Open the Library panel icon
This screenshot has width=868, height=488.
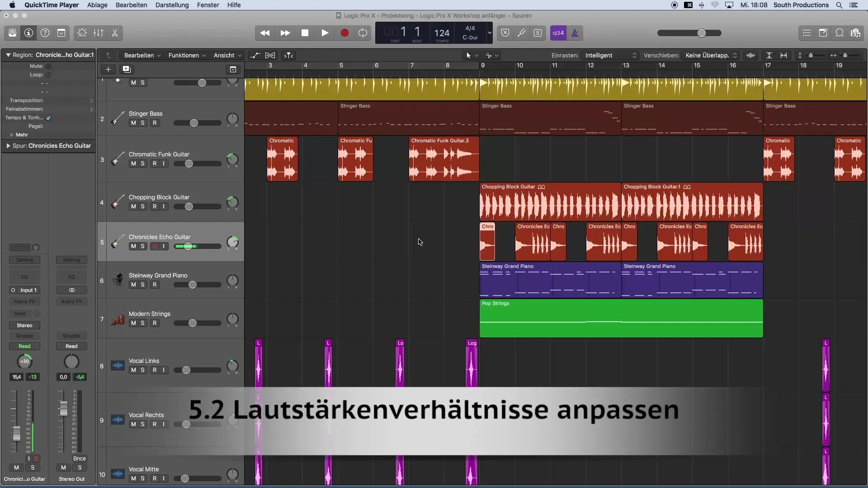tap(12, 33)
